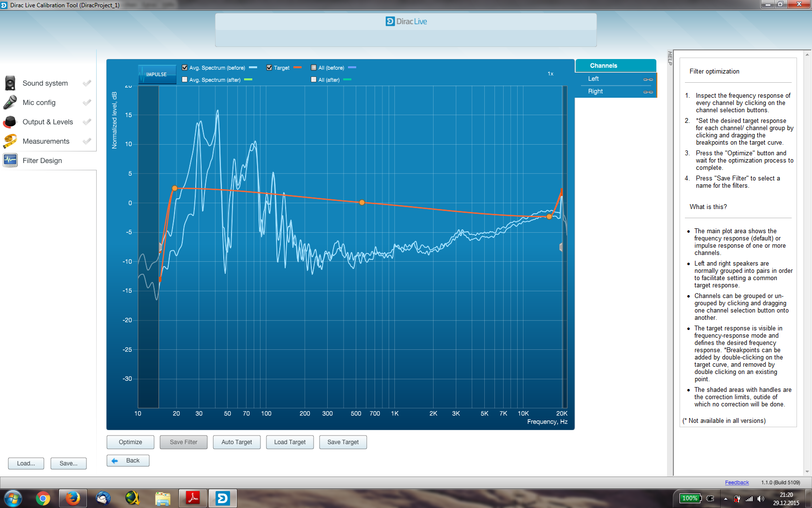812x508 pixels.
Task: Click the Output & Levels icon
Action: point(10,122)
